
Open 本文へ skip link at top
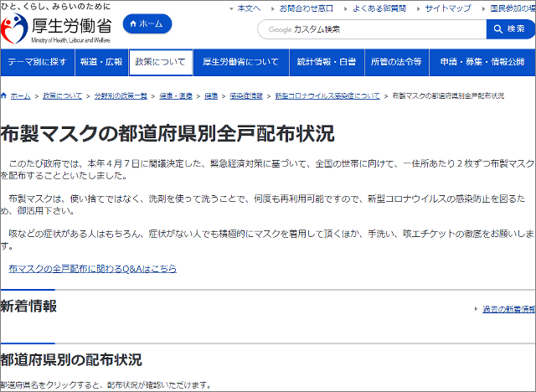[x=249, y=8]
